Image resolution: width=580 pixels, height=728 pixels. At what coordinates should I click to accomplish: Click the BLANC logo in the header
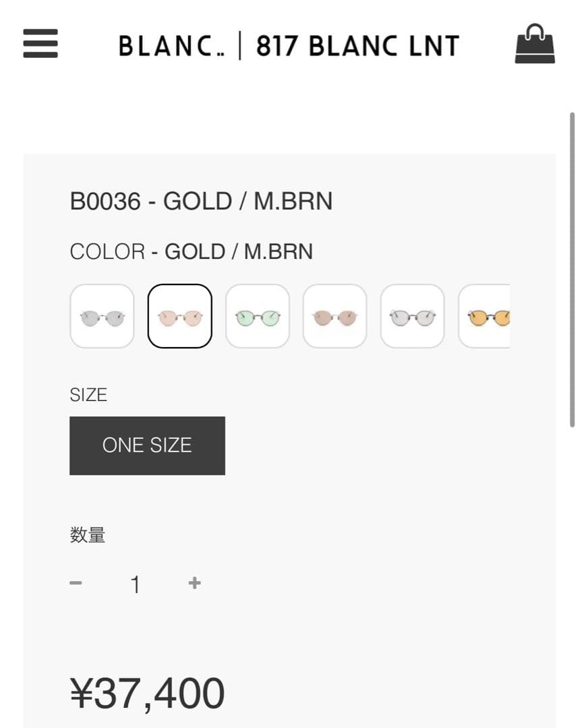click(x=172, y=44)
